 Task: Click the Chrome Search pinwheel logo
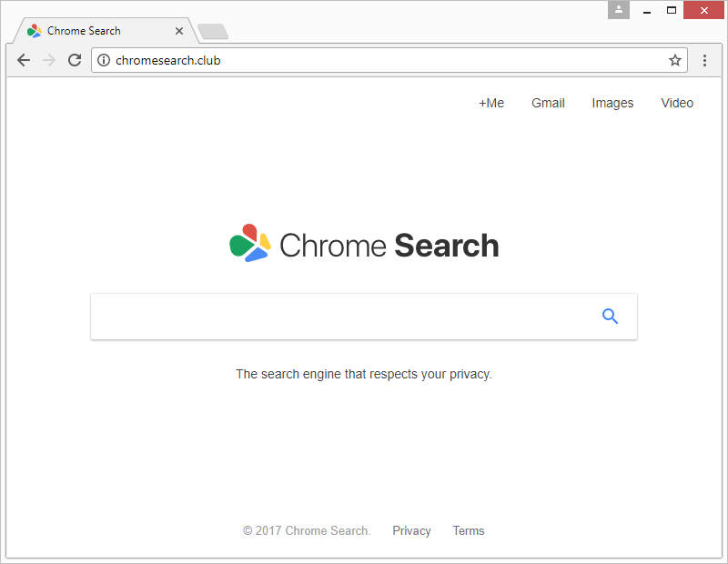click(249, 243)
